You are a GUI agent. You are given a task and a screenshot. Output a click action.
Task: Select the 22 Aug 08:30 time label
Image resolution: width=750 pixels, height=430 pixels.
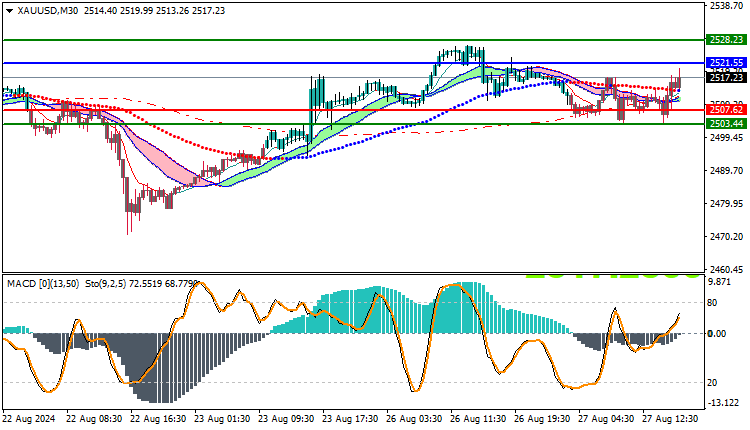coord(94,419)
